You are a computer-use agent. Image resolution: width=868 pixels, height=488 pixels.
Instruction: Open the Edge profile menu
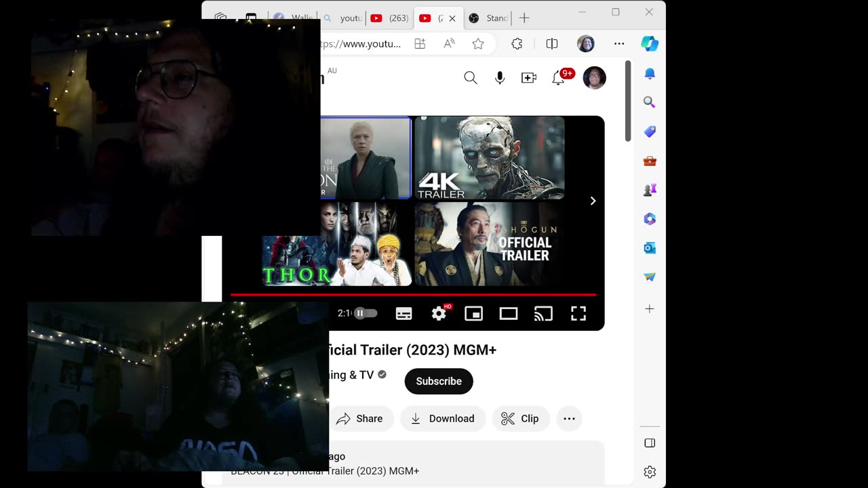[586, 44]
